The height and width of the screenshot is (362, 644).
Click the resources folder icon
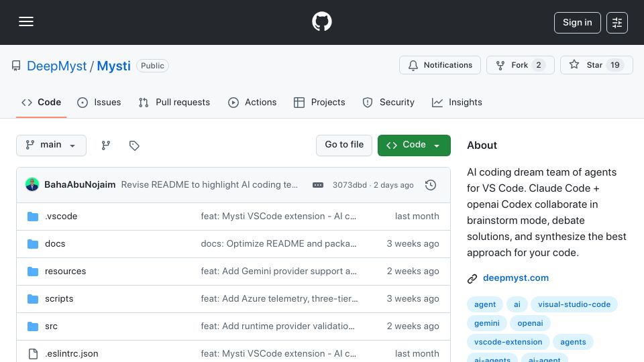click(33, 271)
